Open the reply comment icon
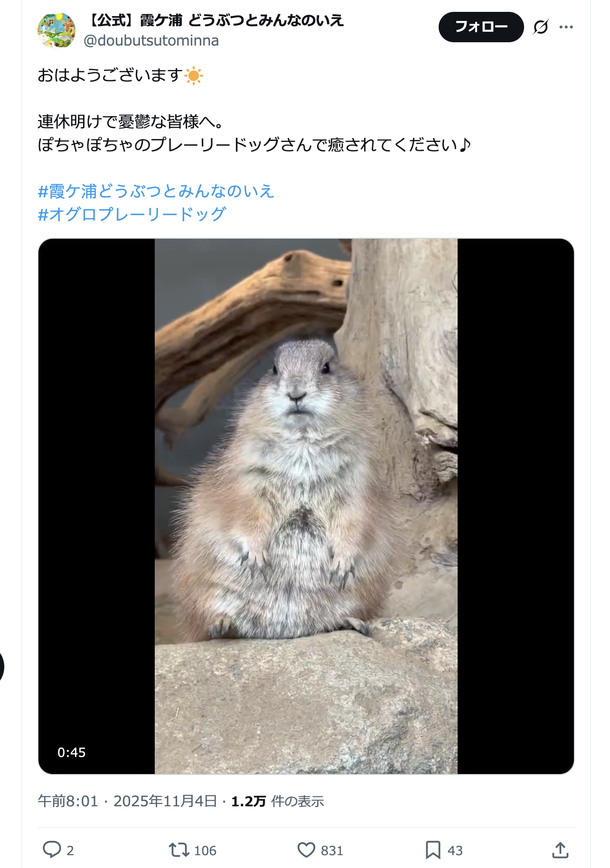 point(52,849)
